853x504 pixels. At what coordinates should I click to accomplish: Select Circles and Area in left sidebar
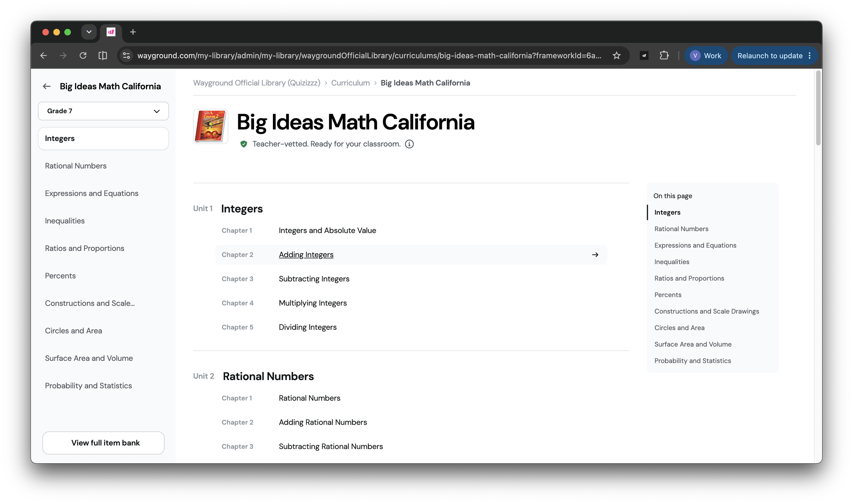[x=73, y=331]
